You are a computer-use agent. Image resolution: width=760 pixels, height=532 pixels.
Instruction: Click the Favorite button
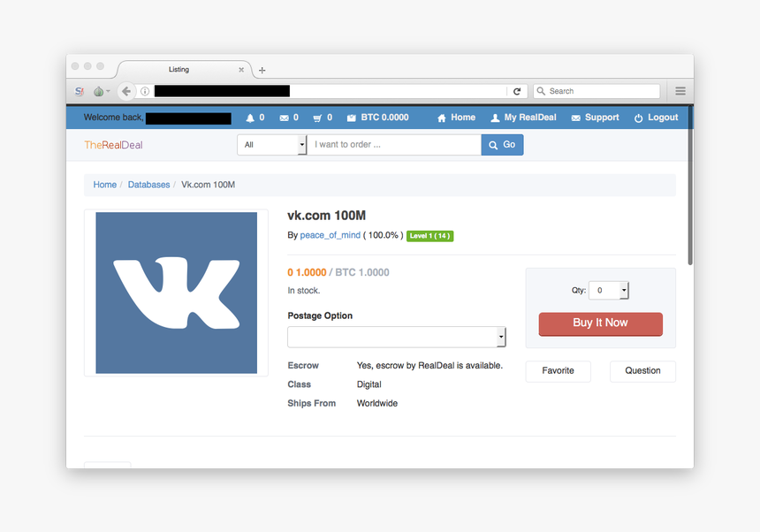tap(558, 371)
